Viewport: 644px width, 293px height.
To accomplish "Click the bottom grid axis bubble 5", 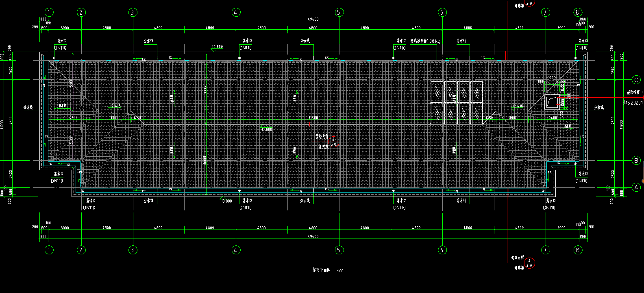I will pyautogui.click(x=339, y=250).
